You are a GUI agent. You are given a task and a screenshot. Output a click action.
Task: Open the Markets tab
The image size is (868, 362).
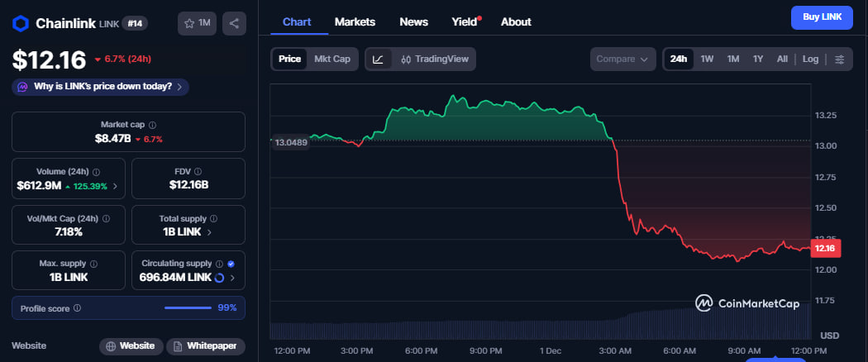click(x=355, y=22)
